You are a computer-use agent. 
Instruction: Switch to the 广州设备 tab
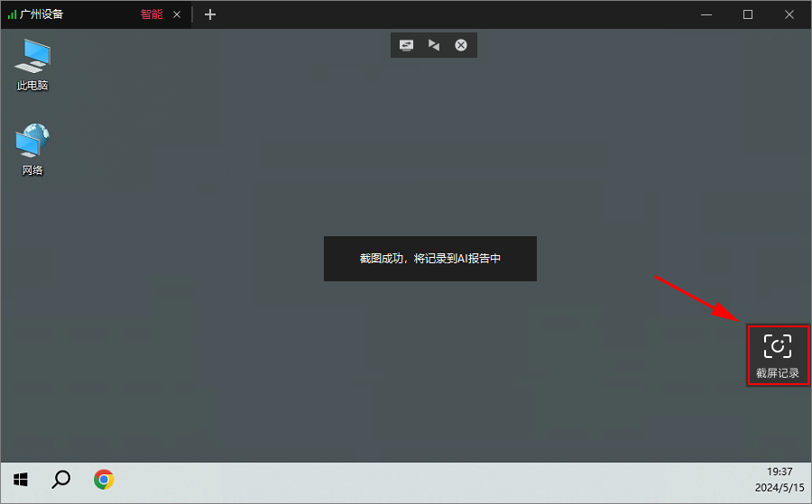pos(42,14)
